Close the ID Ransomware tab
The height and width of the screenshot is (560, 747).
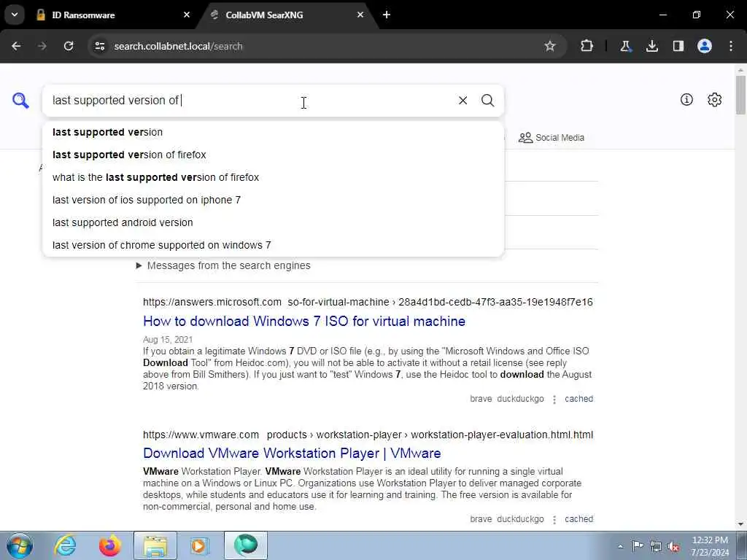pyautogui.click(x=187, y=15)
